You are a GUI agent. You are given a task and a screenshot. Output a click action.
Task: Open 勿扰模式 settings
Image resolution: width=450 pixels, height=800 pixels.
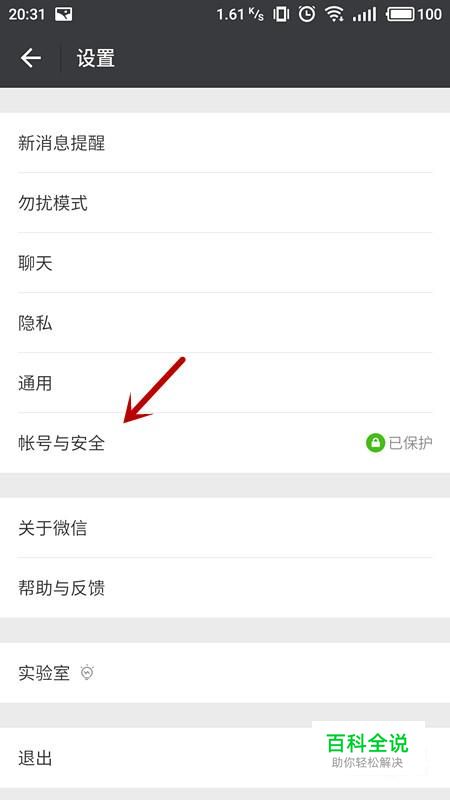(x=225, y=203)
